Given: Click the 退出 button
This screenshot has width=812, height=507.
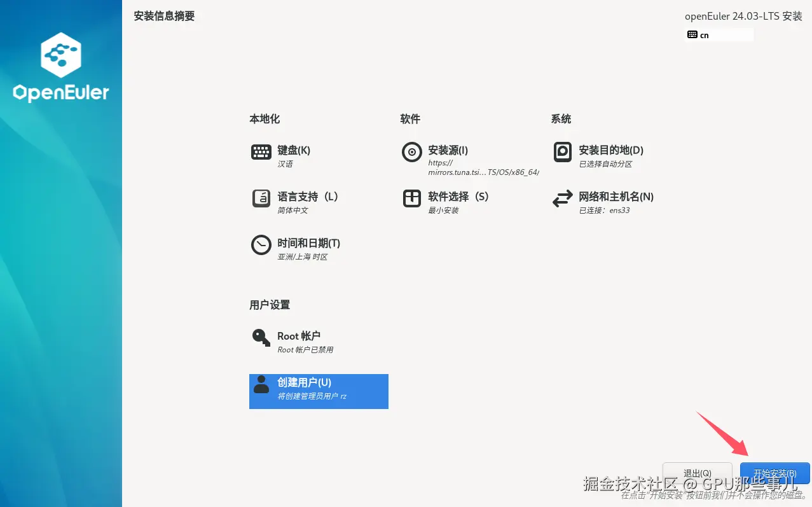Looking at the screenshot, I should [x=697, y=473].
